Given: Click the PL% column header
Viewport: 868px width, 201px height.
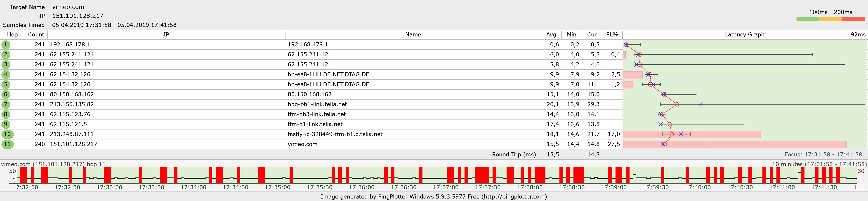Looking at the screenshot, I should click(612, 34).
